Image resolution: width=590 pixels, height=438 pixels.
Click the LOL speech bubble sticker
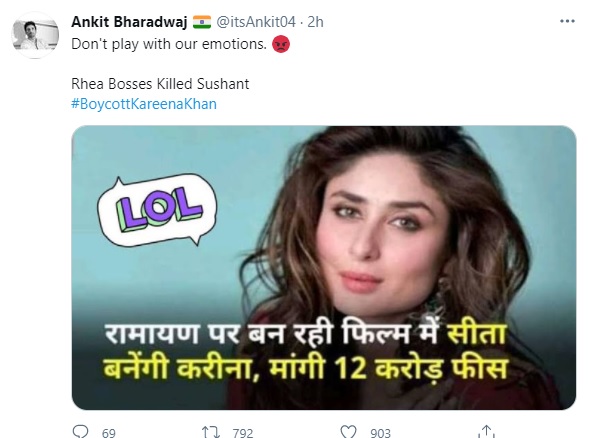tap(157, 210)
